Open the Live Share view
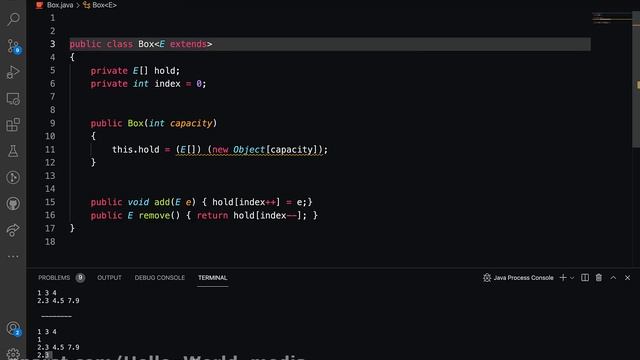The height and width of the screenshot is (360, 640). click(x=13, y=230)
